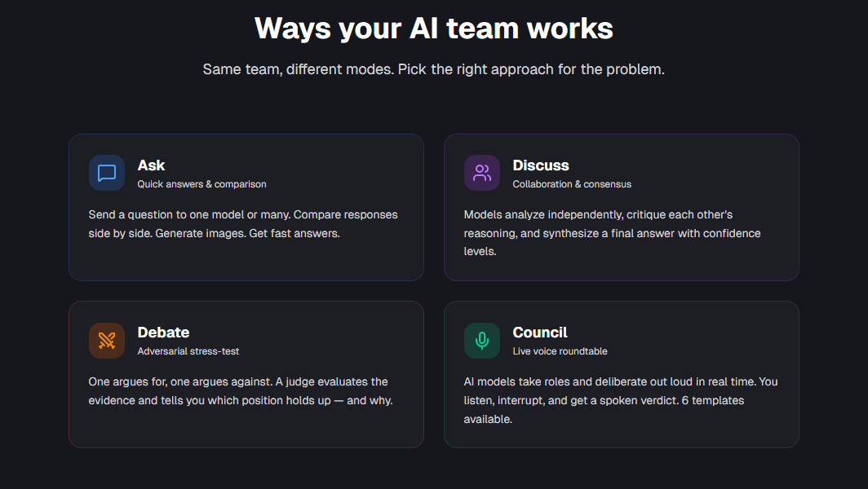The height and width of the screenshot is (489, 868).
Task: Open the Ask mode card
Action: click(x=246, y=206)
